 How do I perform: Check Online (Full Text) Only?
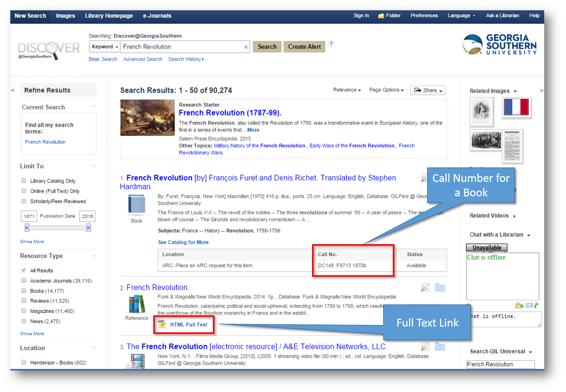click(x=24, y=191)
